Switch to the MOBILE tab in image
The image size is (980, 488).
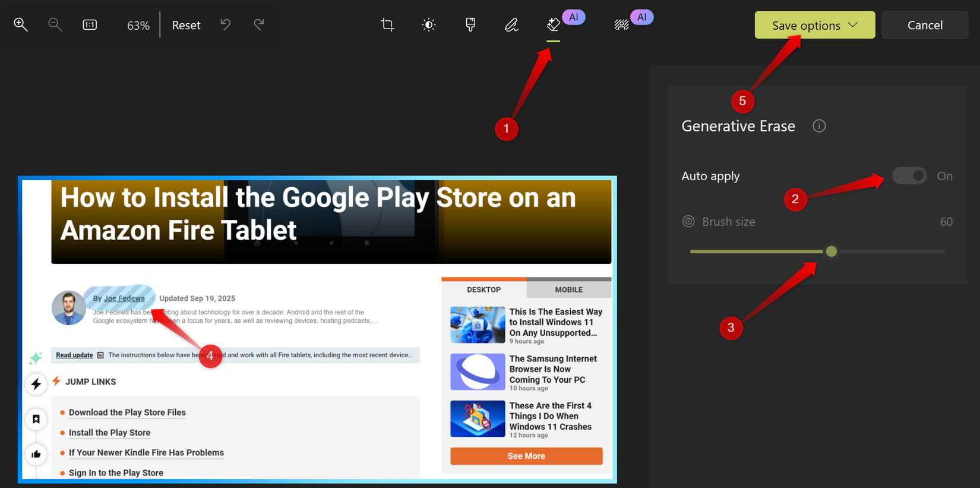(568, 289)
